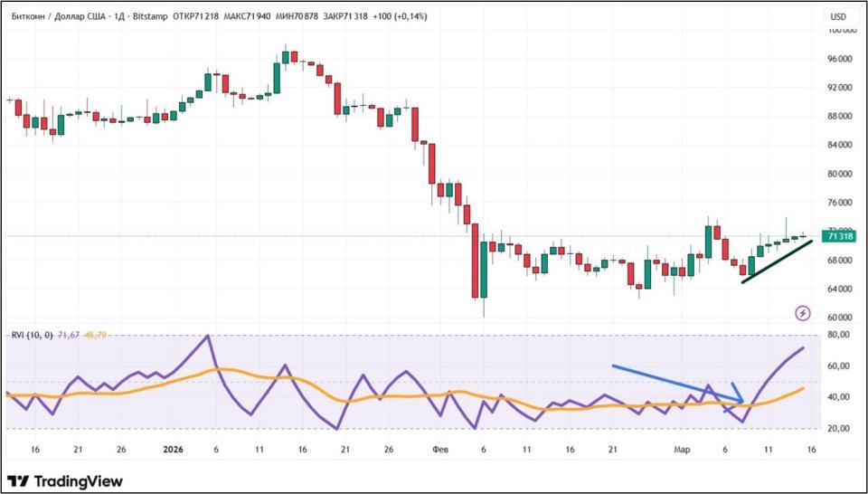The height and width of the screenshot is (494, 868).
Task: Click the Биткоин / Доллар США symbol title
Action: click(58, 16)
